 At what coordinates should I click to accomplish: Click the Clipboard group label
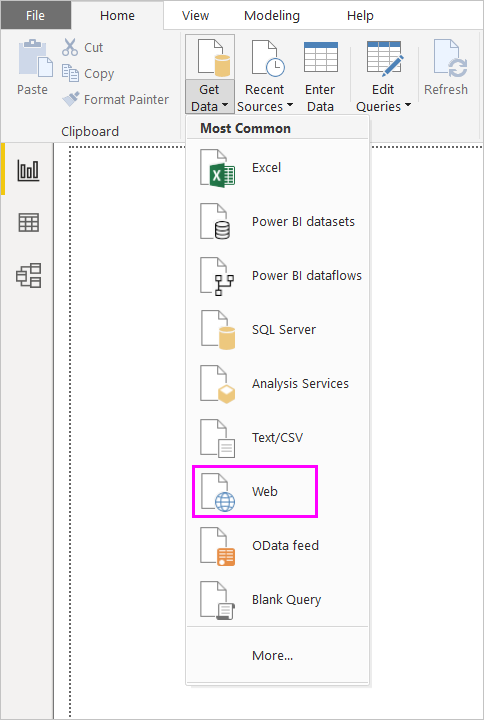(x=90, y=131)
